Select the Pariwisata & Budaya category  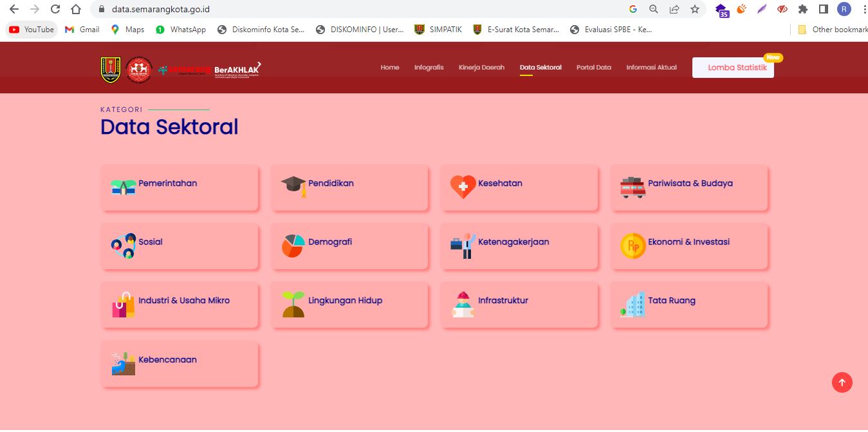click(x=689, y=187)
